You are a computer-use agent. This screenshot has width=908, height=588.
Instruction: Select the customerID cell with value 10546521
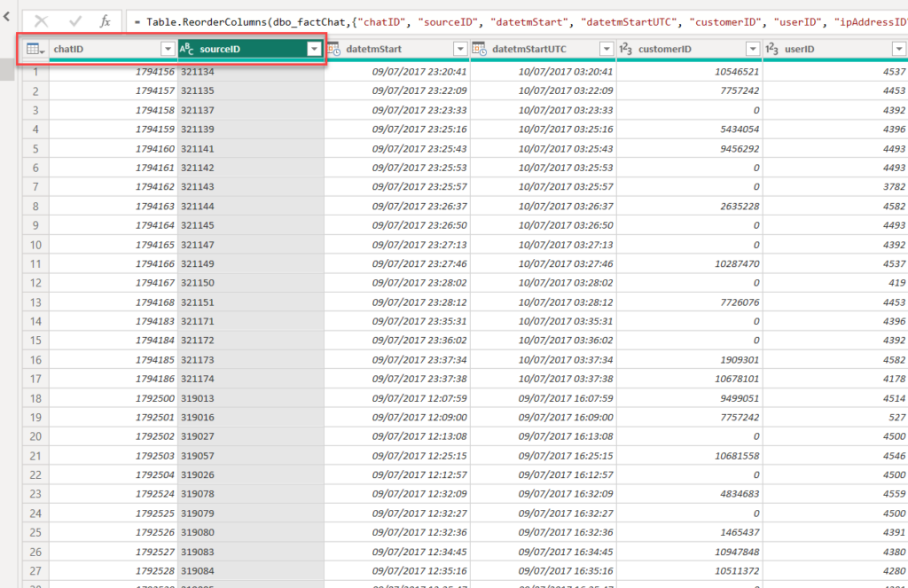688,72
